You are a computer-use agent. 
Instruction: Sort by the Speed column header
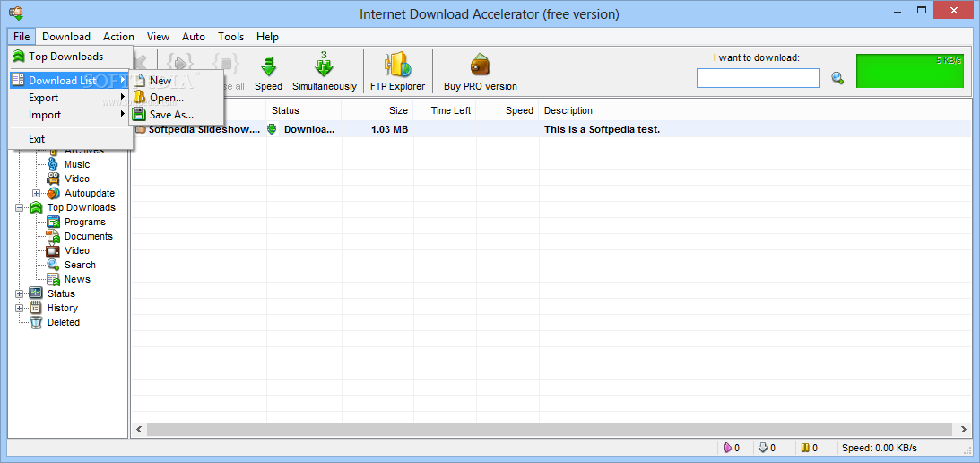coord(507,110)
